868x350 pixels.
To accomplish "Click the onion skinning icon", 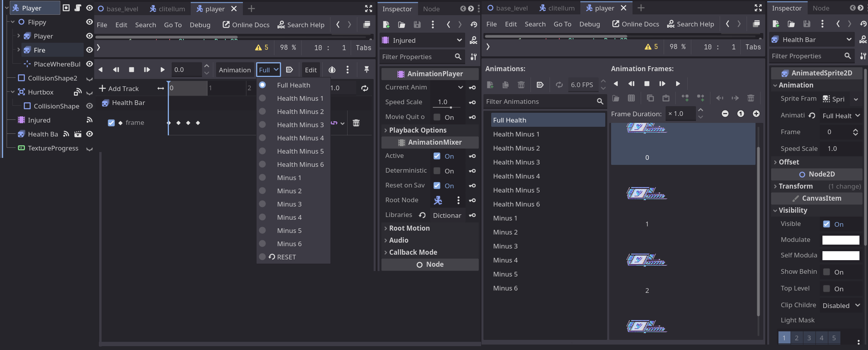I will (x=332, y=70).
